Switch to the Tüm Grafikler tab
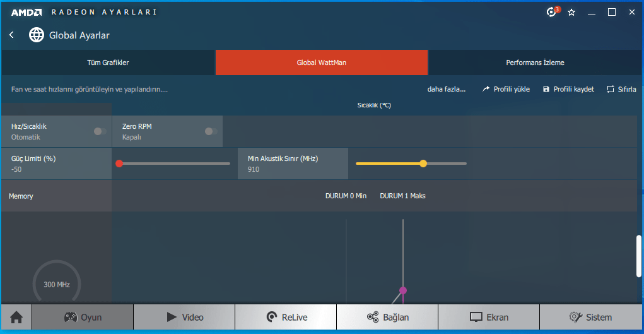The width and height of the screenshot is (644, 334). [x=108, y=63]
